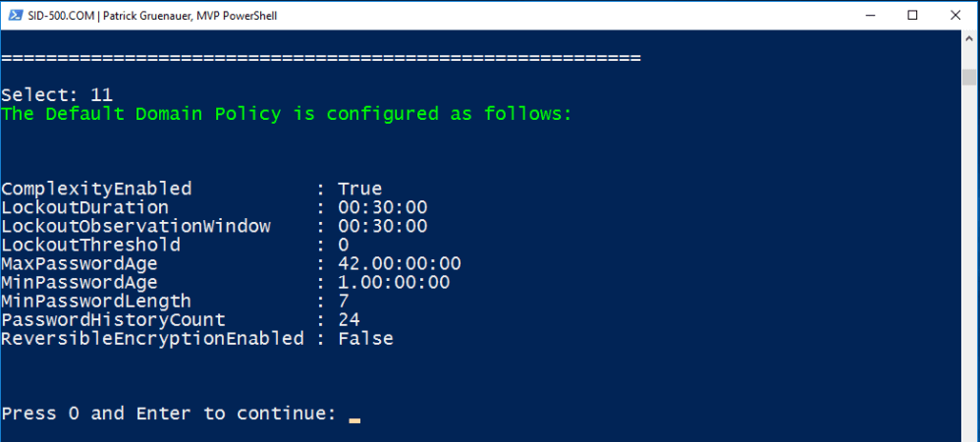Maximize the PowerShell console window
Screen dimensions: 980x442
pos(912,15)
